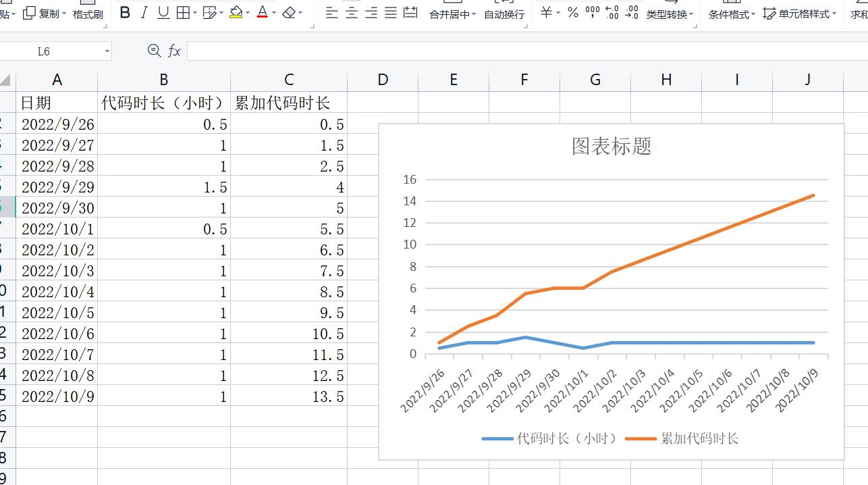The image size is (868, 485).
Task: Click the table style brush icon
Action: coord(209,13)
